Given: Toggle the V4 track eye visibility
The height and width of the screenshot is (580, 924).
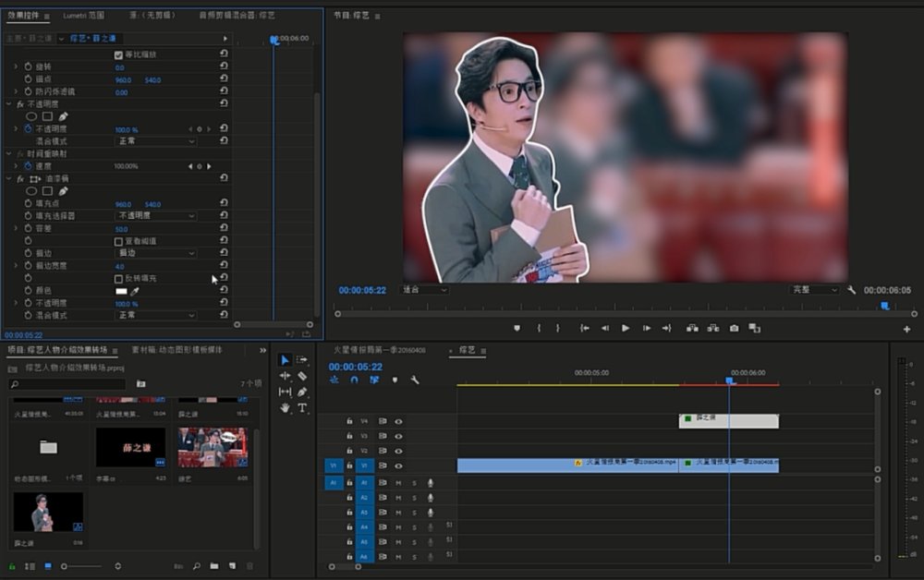Looking at the screenshot, I should (398, 421).
